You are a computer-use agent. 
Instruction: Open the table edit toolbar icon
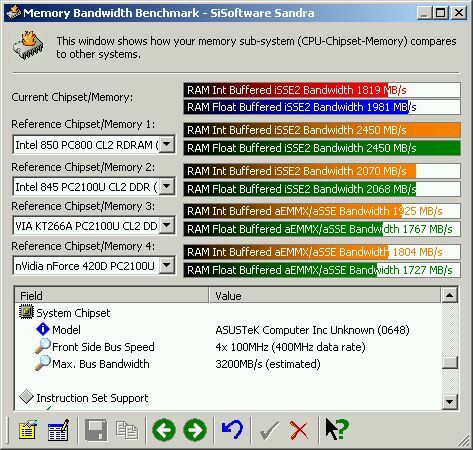(59, 430)
